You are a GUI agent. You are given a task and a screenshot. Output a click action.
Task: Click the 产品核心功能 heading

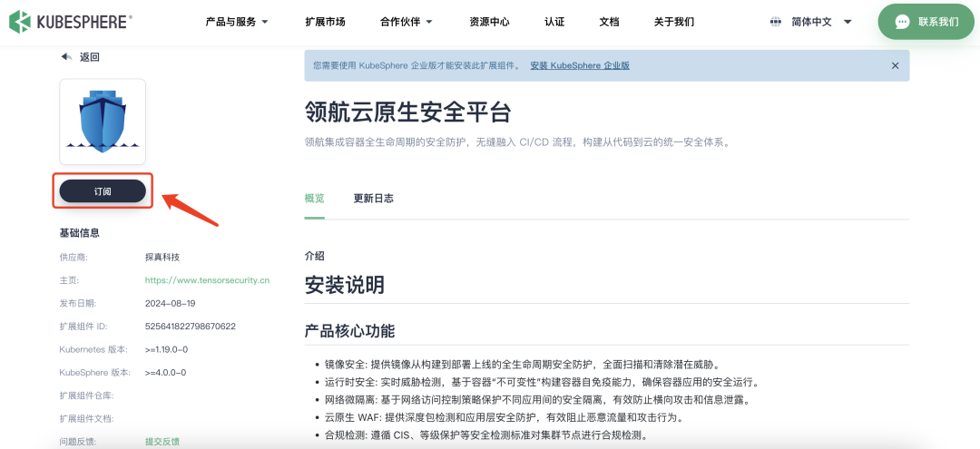click(349, 330)
